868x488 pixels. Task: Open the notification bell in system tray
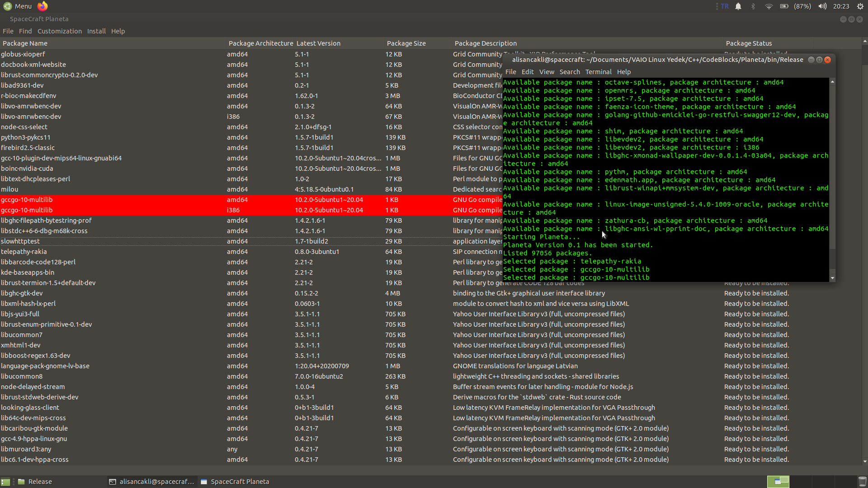[738, 6]
